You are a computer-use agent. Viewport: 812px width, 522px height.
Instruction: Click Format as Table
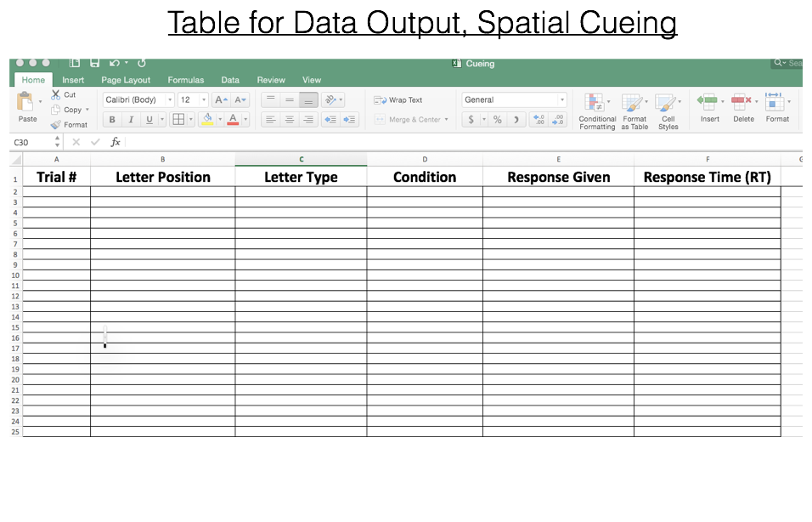pyautogui.click(x=634, y=111)
